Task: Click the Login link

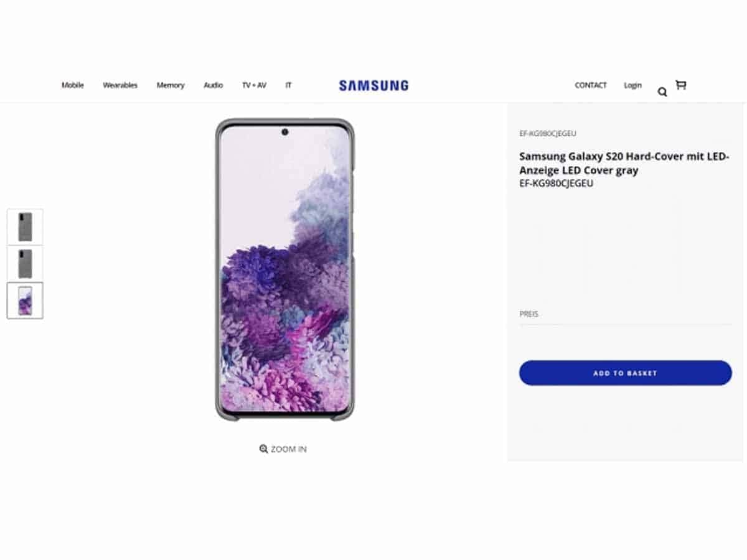Action: pyautogui.click(x=632, y=85)
